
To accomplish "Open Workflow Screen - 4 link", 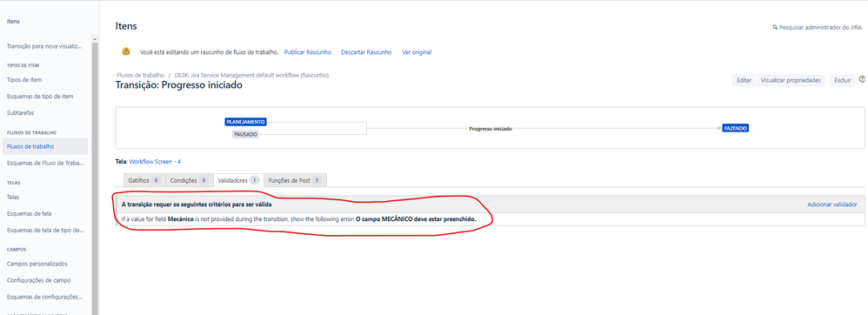I will pos(155,162).
